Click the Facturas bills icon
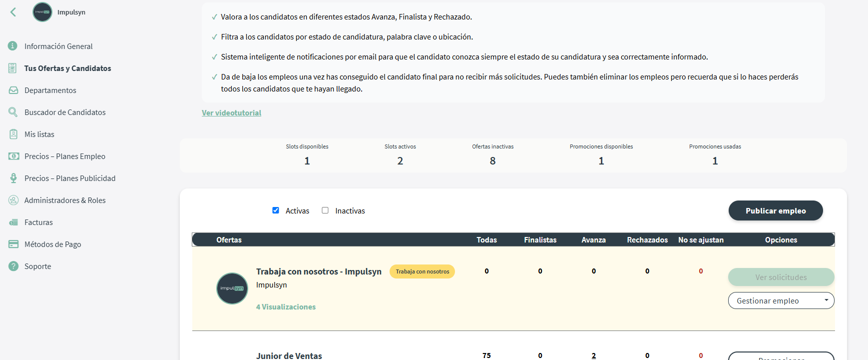 click(x=13, y=222)
